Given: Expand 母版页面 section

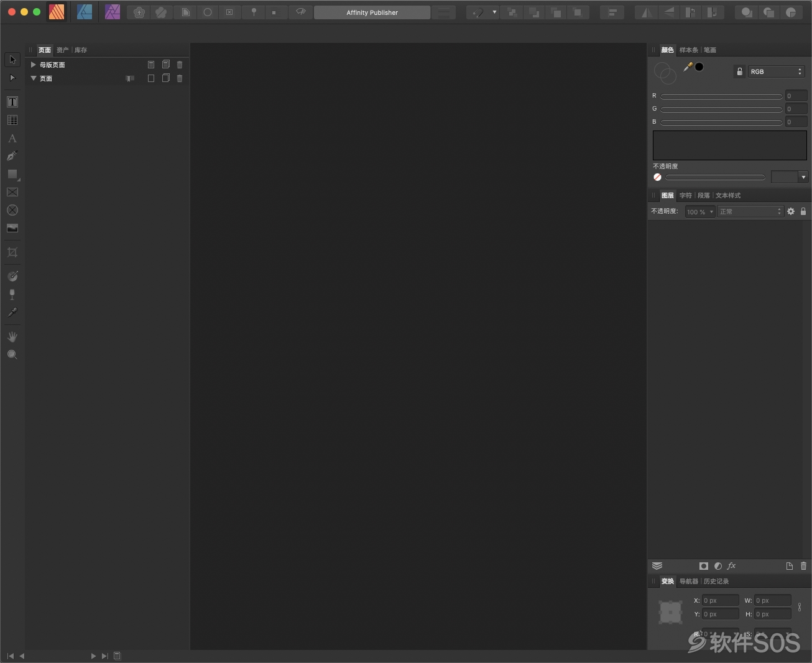Looking at the screenshot, I should click(34, 65).
